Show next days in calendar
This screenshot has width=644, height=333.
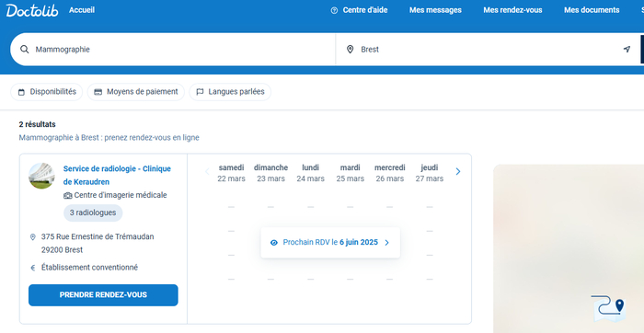point(458,172)
